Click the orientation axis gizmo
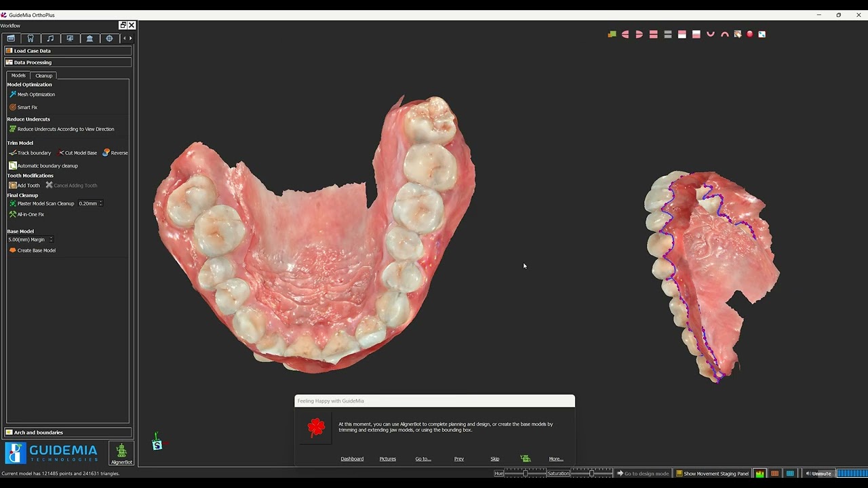 [157, 443]
